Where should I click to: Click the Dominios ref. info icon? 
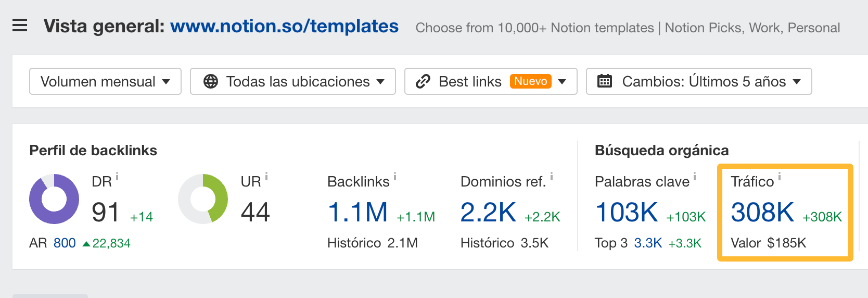(x=552, y=177)
